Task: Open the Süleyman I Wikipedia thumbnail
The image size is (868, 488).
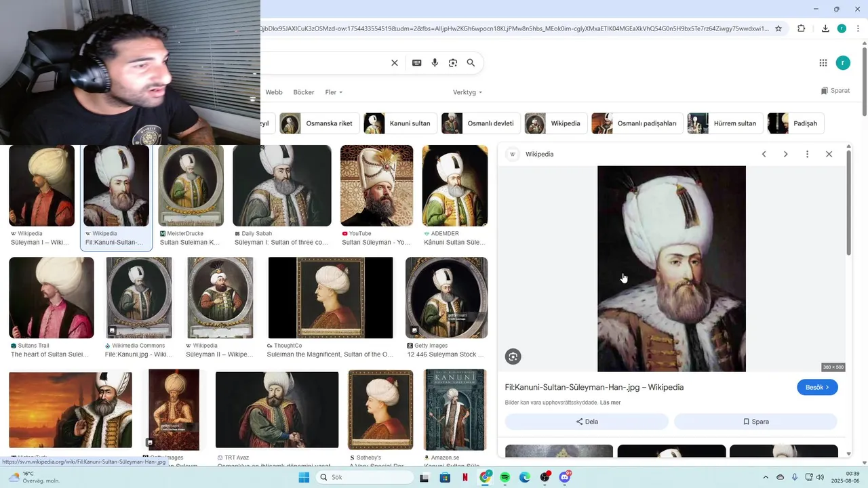Action: 41,186
